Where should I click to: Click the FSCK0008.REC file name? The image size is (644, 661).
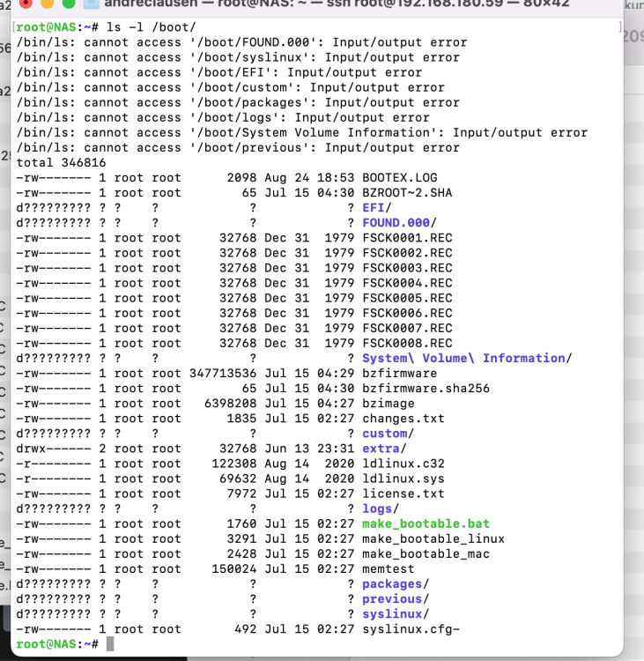click(407, 343)
